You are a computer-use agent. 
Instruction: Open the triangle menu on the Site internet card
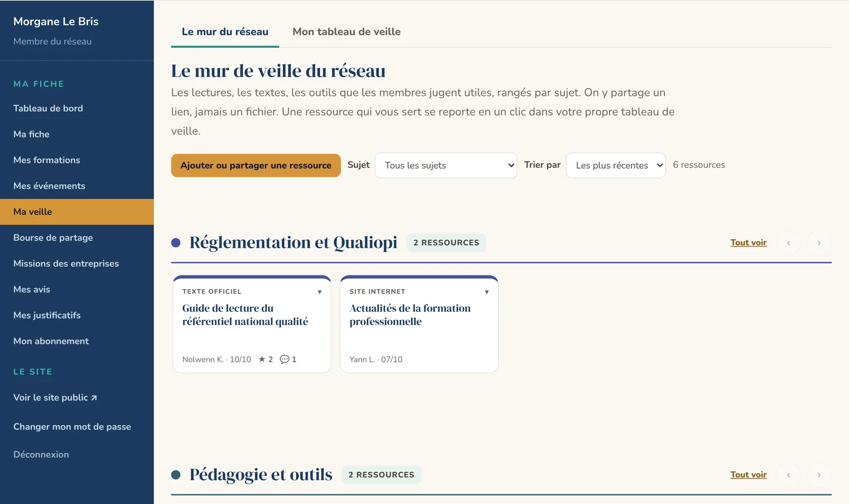(x=487, y=292)
